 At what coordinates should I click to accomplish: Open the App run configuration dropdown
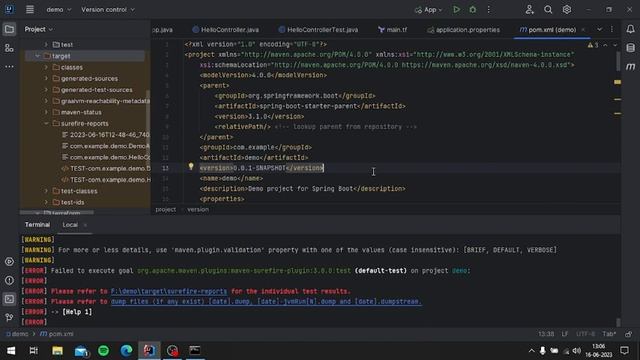point(429,9)
